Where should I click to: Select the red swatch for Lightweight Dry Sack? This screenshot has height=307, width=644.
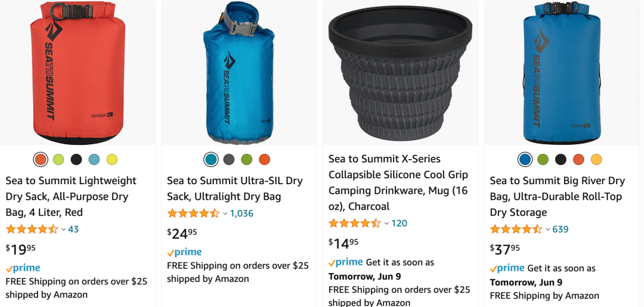tap(41, 159)
